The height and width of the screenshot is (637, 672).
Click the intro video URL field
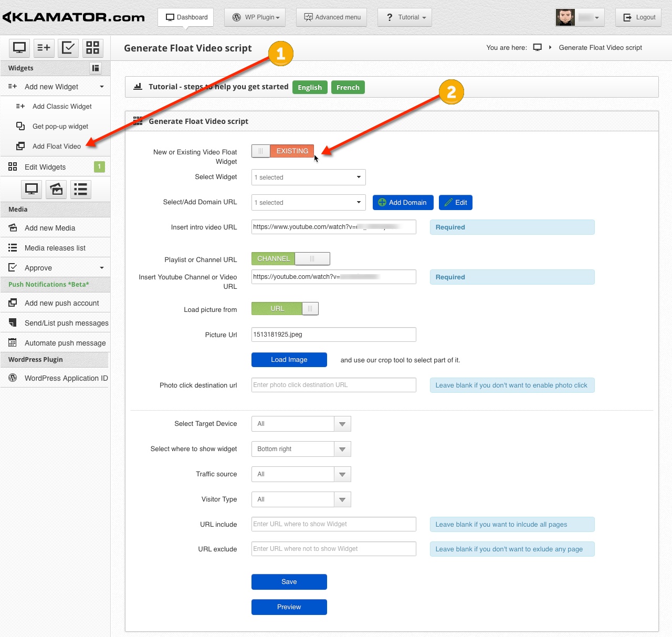[334, 227]
